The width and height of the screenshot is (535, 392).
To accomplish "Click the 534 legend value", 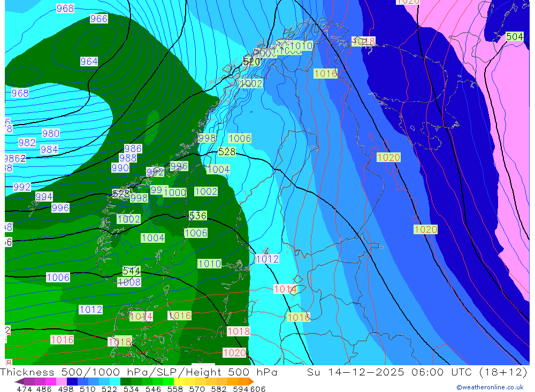I will (x=131, y=389).
